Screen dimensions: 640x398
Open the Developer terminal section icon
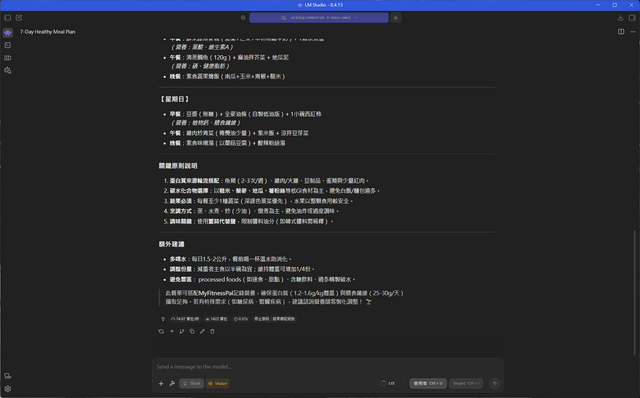click(8, 45)
